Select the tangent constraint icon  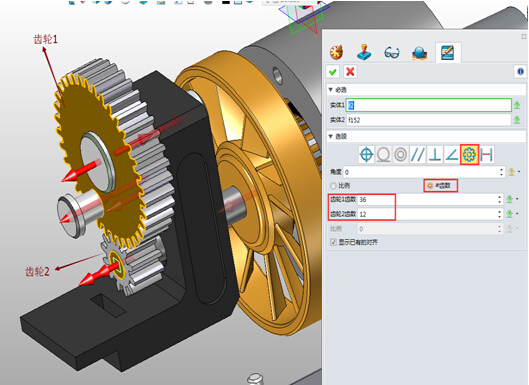(x=384, y=155)
